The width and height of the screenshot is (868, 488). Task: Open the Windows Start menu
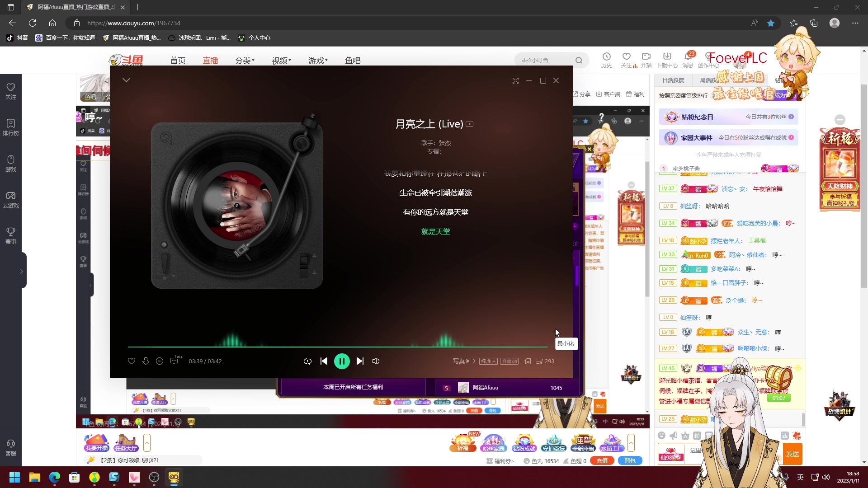click(14, 477)
